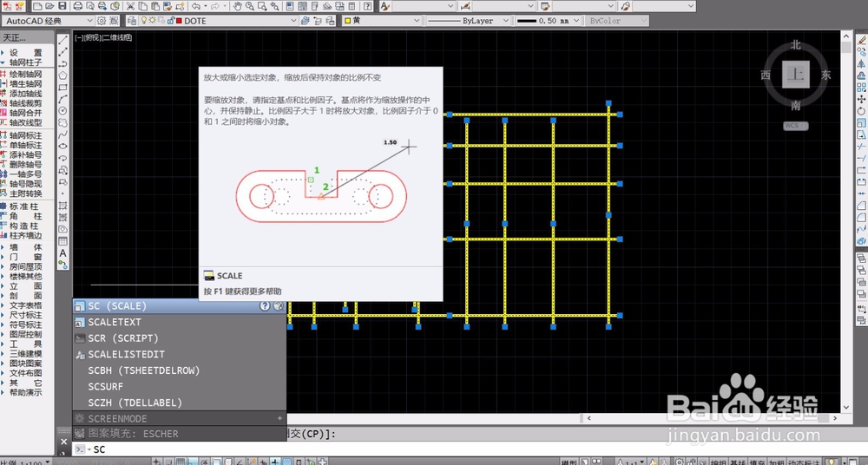This screenshot has height=465, width=868.
Task: Open Help via the question mark toolbar icon
Action: [367, 7]
